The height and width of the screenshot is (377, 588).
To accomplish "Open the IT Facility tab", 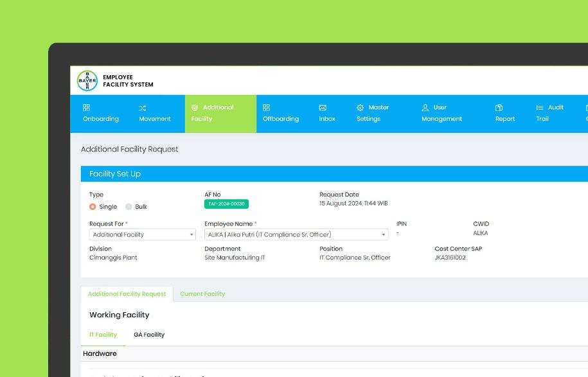I will tap(103, 335).
